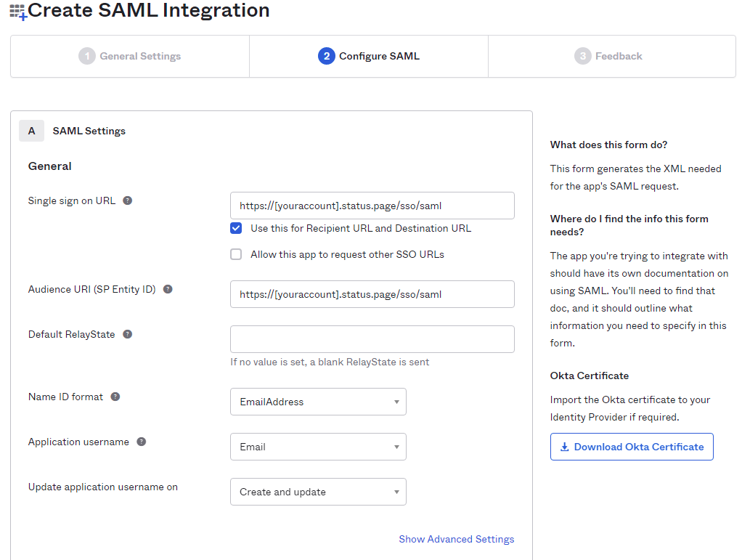Click the help icon beside Single sign on URL
Screen dimensions: 742x560
tap(128, 200)
